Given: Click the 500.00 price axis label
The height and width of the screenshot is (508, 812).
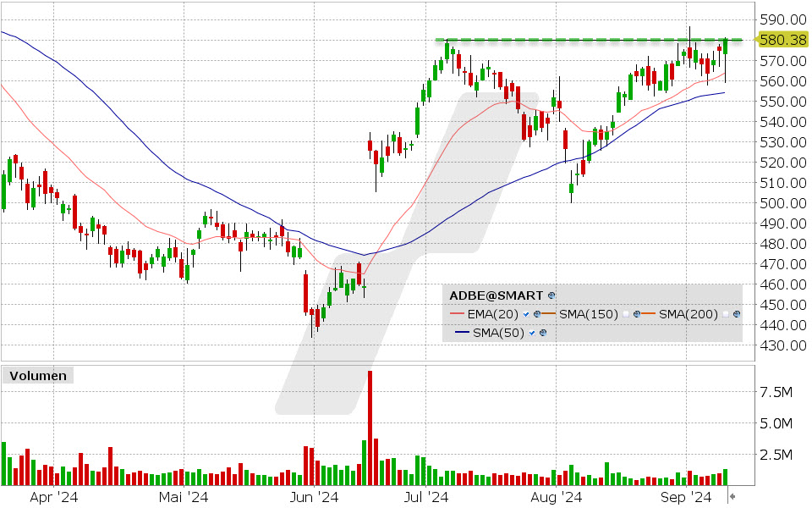Looking at the screenshot, I should (x=783, y=203).
